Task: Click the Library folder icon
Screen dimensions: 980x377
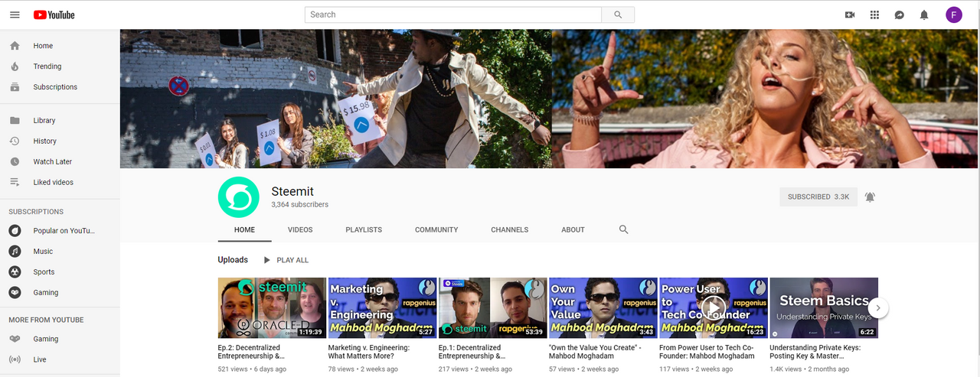Action: (15, 120)
